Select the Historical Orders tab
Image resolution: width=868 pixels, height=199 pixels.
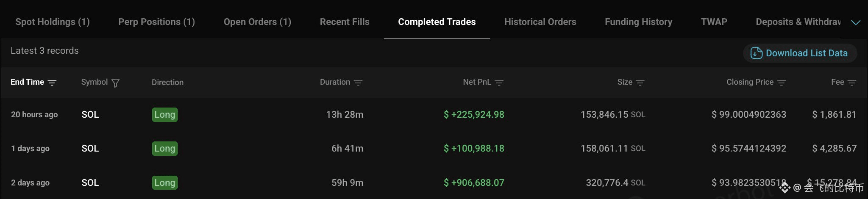[x=540, y=22]
